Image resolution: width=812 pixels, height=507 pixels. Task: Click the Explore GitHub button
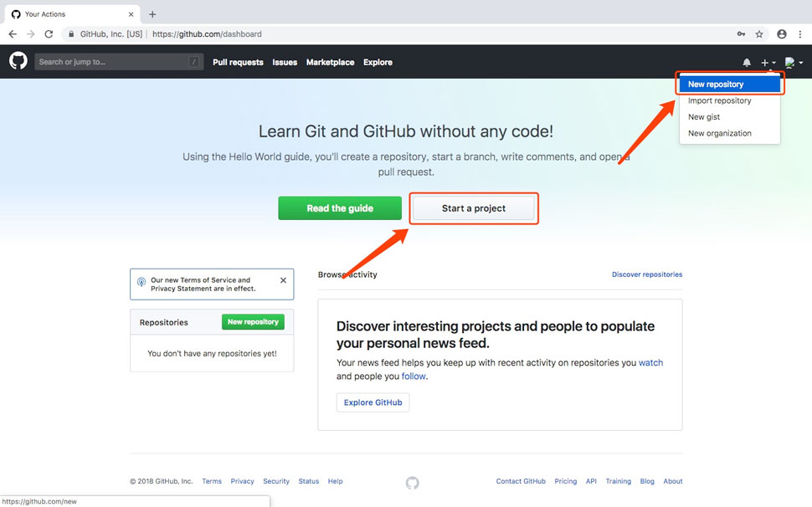373,402
